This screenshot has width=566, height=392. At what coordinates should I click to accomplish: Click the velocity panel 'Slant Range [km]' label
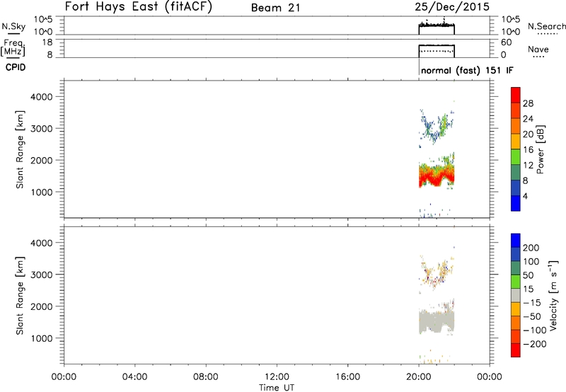[20, 296]
